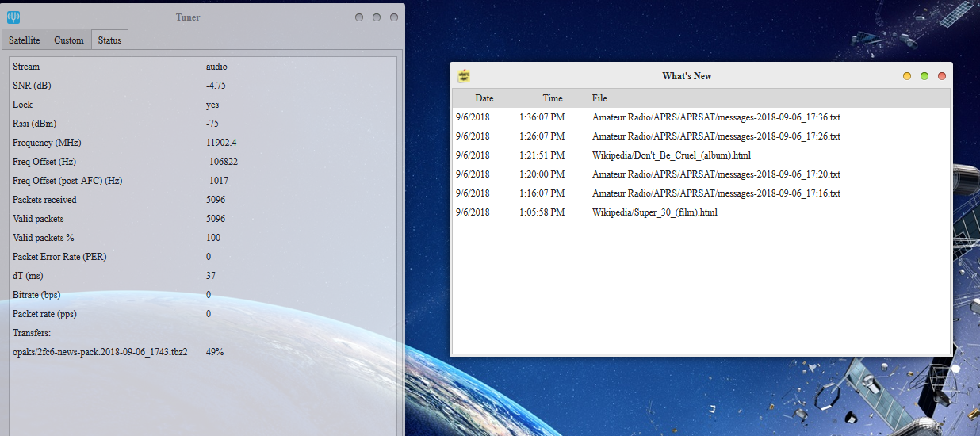Click the dT (ms) value 37

[211, 276]
